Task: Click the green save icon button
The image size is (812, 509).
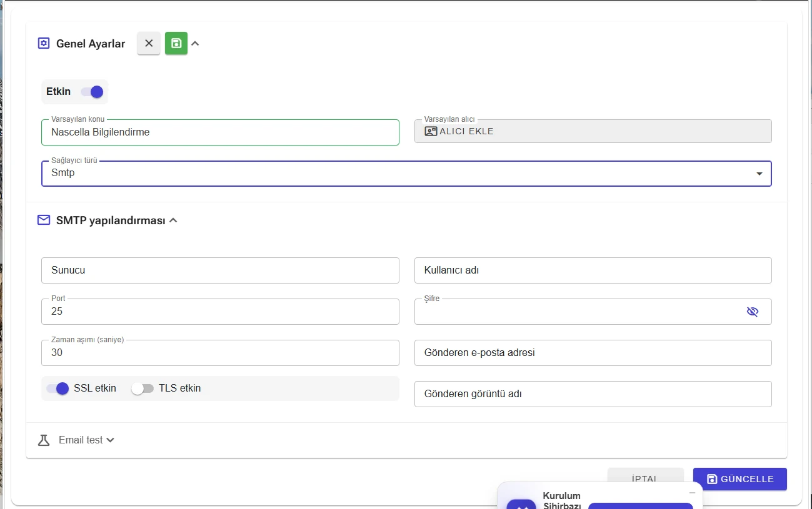Action: 176,43
